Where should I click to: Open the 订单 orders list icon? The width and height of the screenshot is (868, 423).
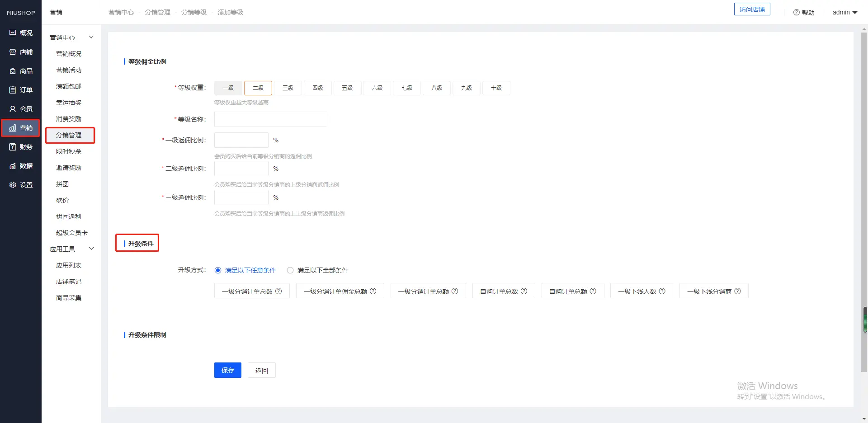click(13, 90)
